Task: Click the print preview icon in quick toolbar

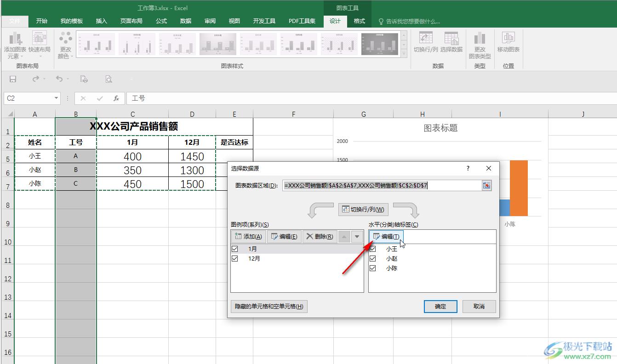Action: coord(109,79)
